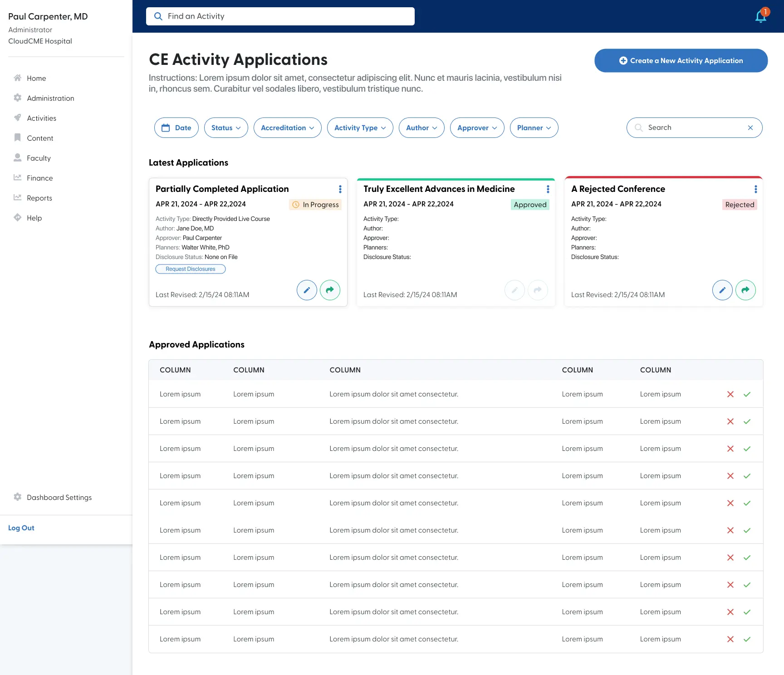Open the notification bell icon
Image resolution: width=784 pixels, height=675 pixels.
(x=761, y=16)
